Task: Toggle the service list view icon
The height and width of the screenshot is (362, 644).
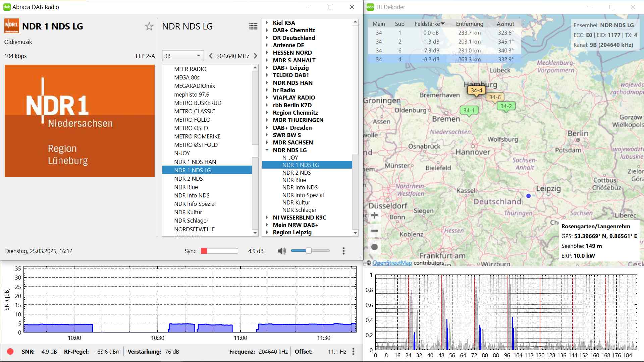Action: click(x=253, y=26)
